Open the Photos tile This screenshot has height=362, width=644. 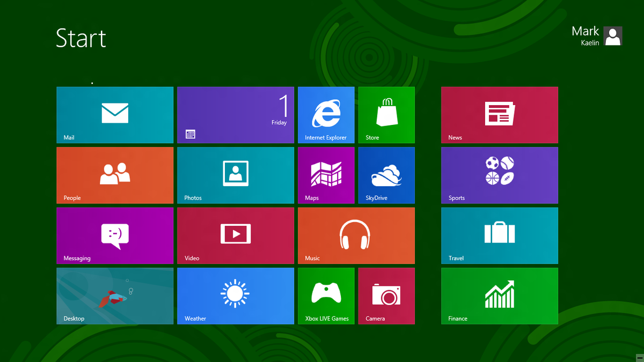236,175
